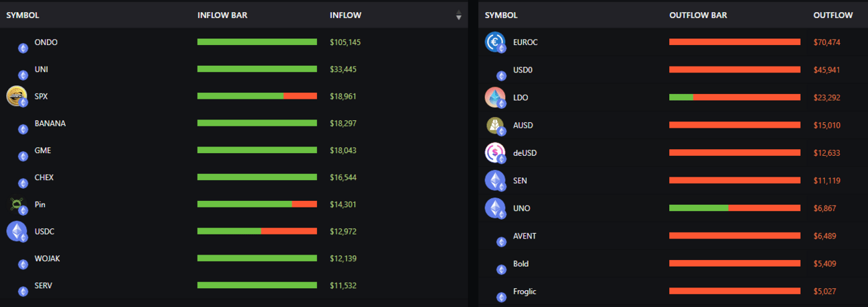
Task: Open the LDO symbol link
Action: coord(521,97)
